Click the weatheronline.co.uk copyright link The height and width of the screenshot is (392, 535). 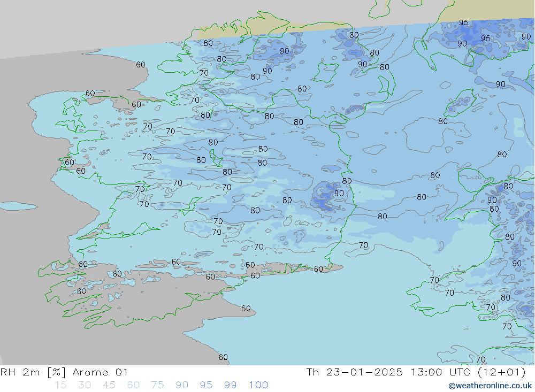pos(490,386)
